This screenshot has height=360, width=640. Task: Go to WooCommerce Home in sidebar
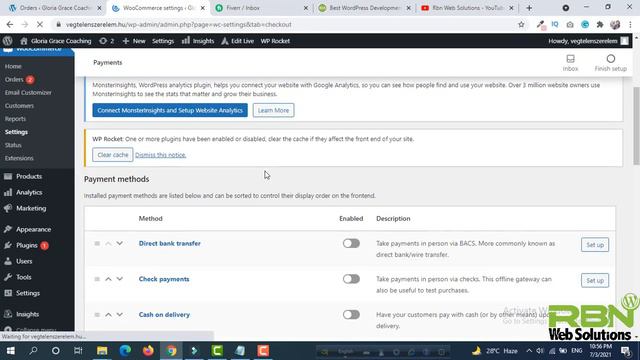(13, 66)
